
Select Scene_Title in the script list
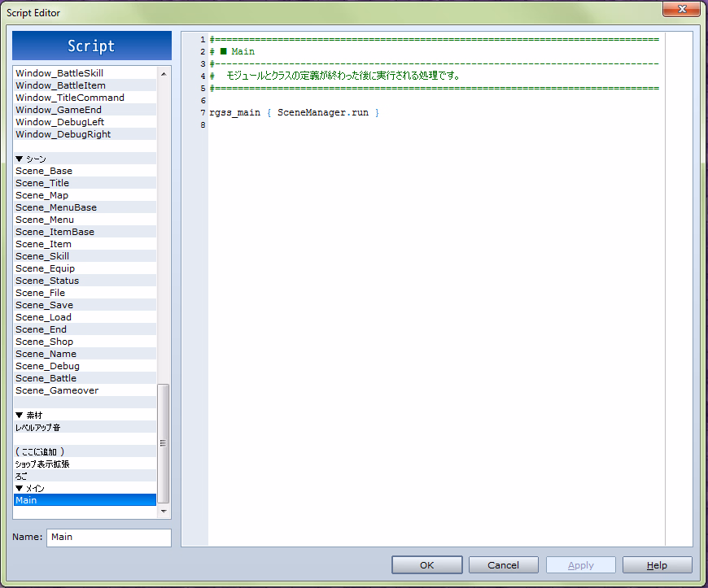(x=42, y=183)
